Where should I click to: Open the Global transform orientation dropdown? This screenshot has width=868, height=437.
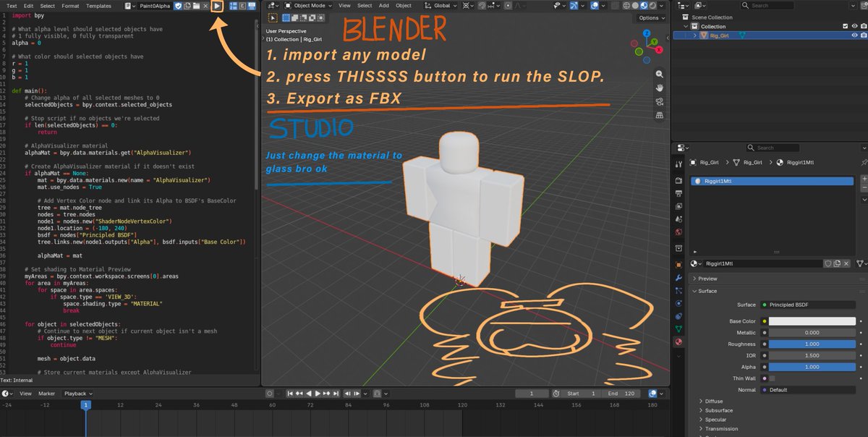click(440, 5)
